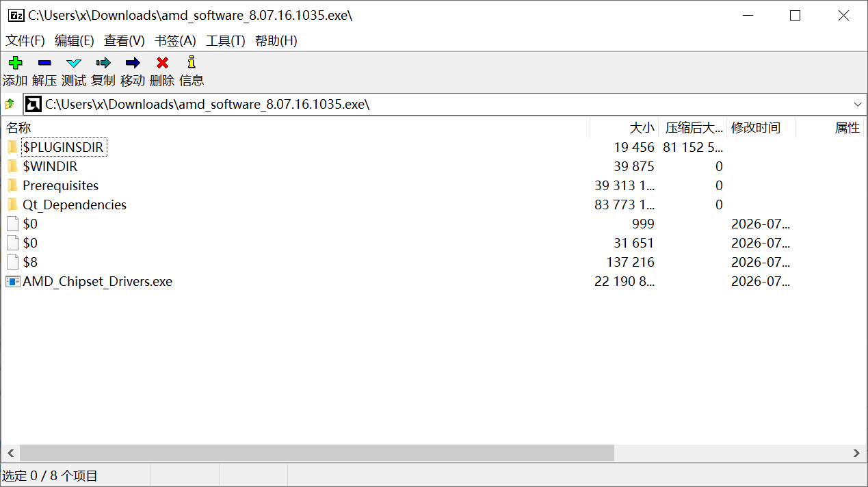Select the AMD_Chipset_Drivers.exe file name

pyautogui.click(x=97, y=281)
